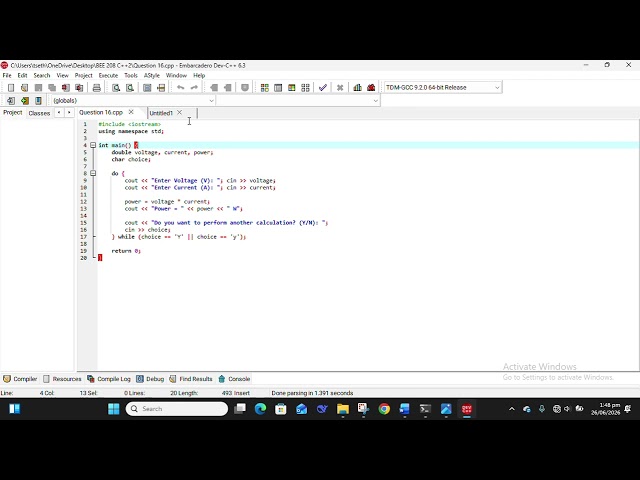Open the AStyle menu
640x480 pixels.
(151, 76)
